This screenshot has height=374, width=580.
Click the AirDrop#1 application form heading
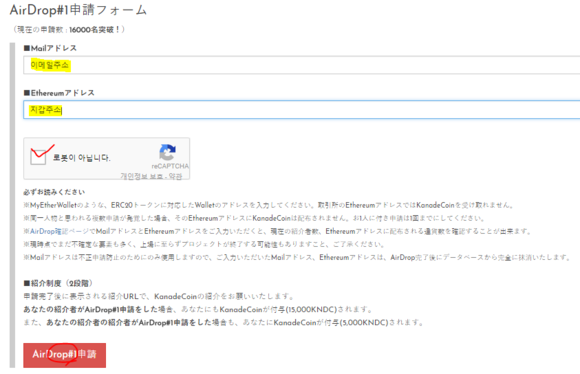[78, 10]
